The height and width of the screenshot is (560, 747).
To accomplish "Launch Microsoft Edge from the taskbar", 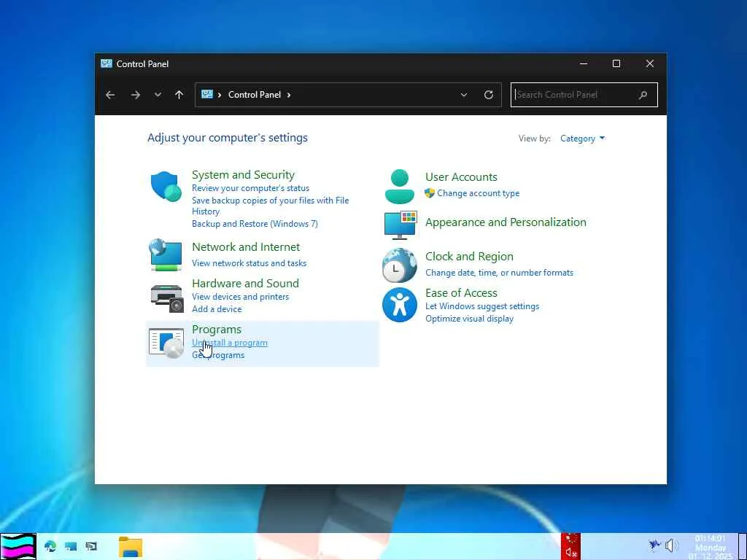I will pyautogui.click(x=50, y=546).
